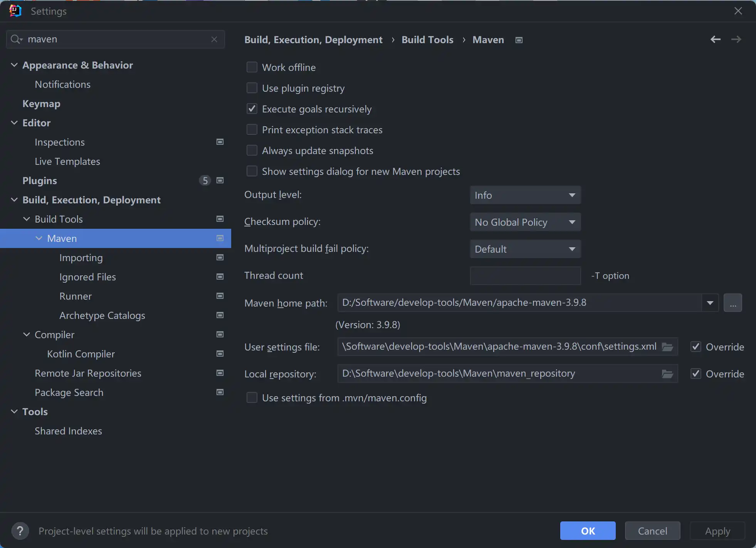Enable Print exception stack traces
The width and height of the screenshot is (756, 548).
tap(252, 129)
